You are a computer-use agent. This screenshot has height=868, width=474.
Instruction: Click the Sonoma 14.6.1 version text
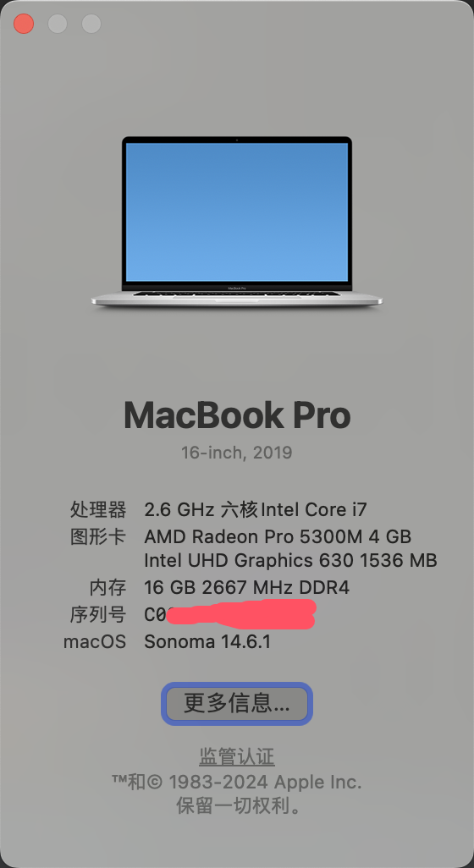click(x=207, y=642)
